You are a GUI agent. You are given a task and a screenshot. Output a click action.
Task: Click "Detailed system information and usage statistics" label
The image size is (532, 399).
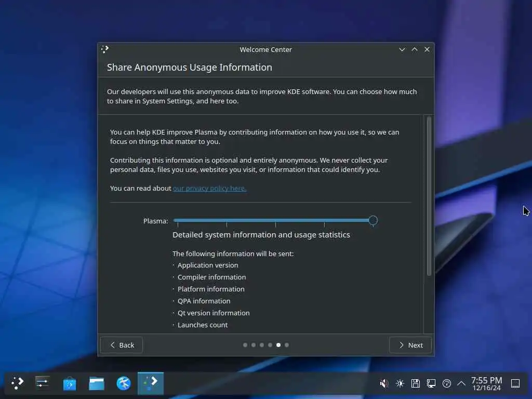pyautogui.click(x=261, y=235)
